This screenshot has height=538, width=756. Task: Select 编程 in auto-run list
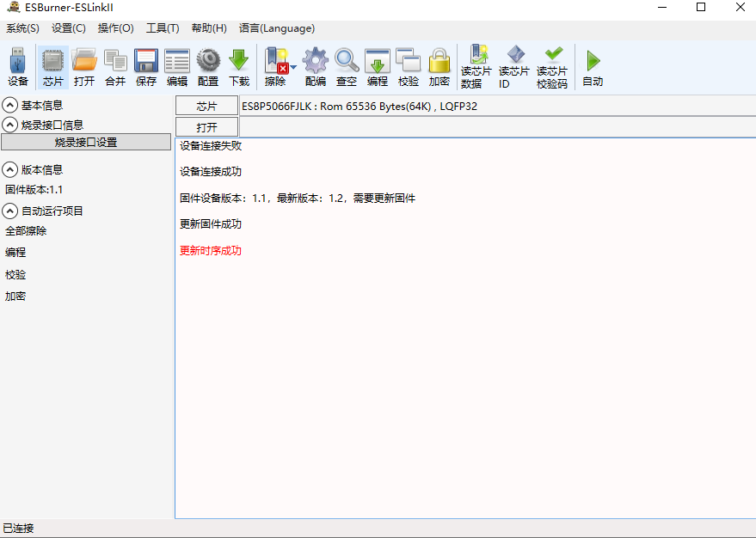click(15, 253)
